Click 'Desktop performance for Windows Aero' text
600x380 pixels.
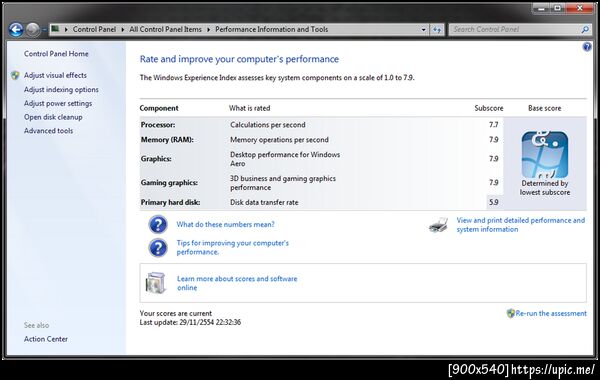285,159
